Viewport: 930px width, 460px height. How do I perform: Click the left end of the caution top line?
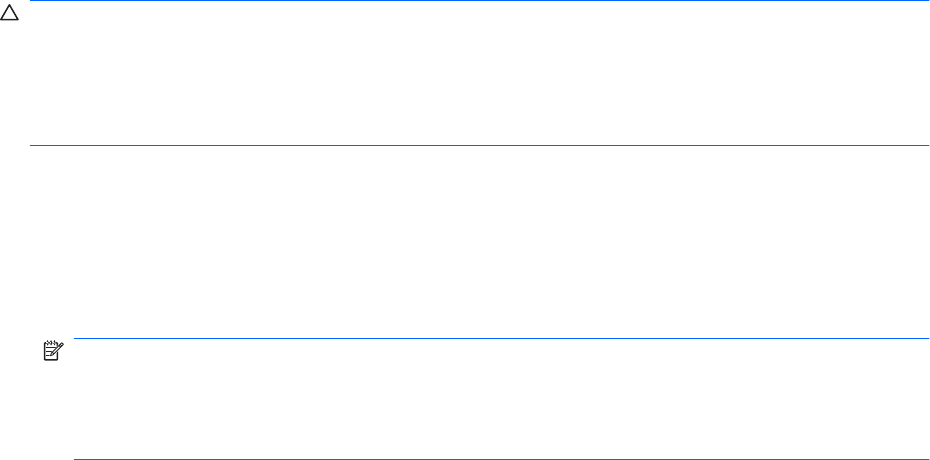pyautogui.click(x=33, y=2)
